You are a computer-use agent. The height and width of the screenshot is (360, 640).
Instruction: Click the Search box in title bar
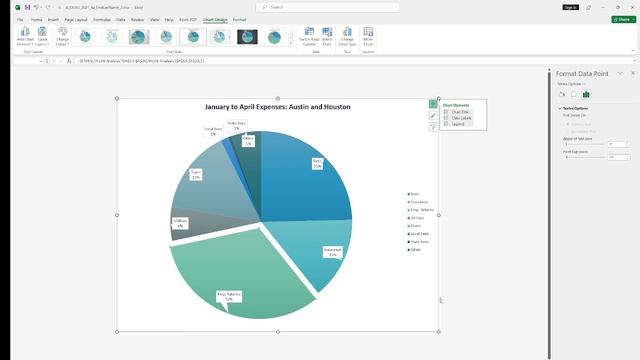pos(327,7)
